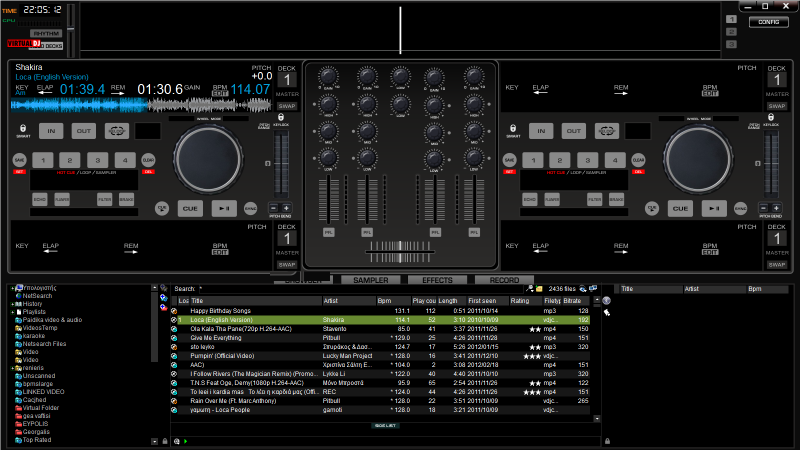
Task: Click round CLEAR button on left deck
Action: tap(148, 160)
